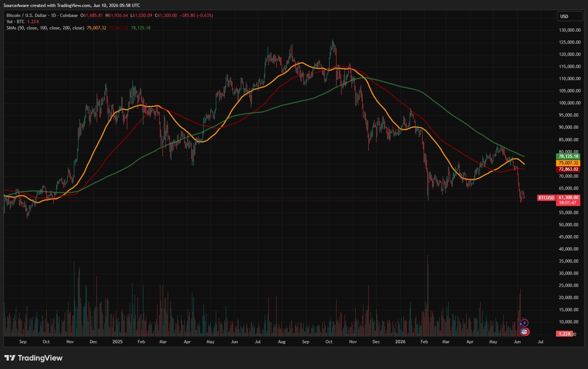This screenshot has width=588, height=369.
Task: Click the orange 75,007.32 SMA axis label
Action: (568, 163)
